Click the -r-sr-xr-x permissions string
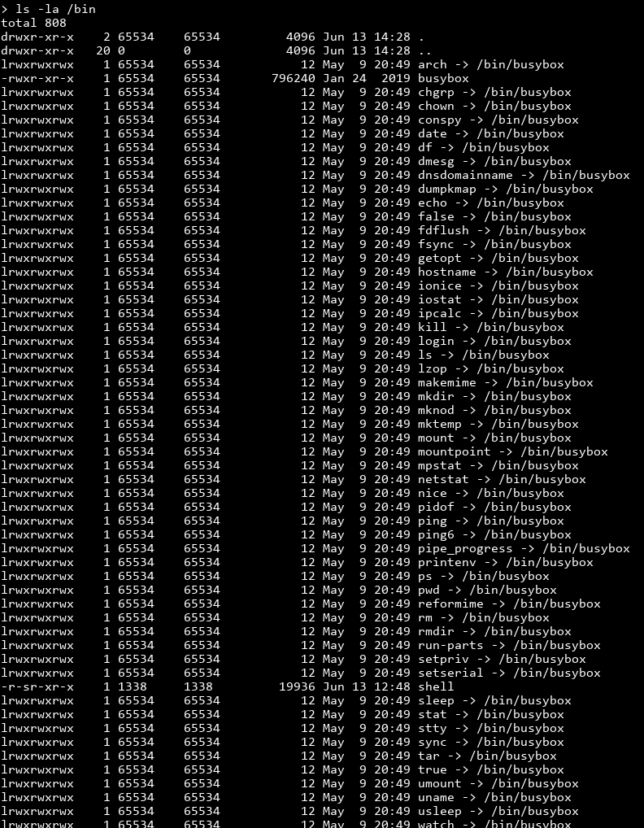 tap(37, 686)
